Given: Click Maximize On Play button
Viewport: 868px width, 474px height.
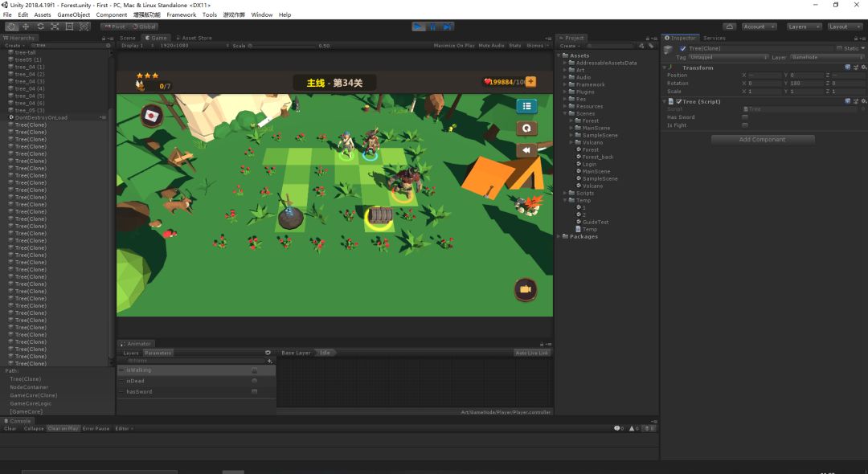Looking at the screenshot, I should tap(454, 46).
